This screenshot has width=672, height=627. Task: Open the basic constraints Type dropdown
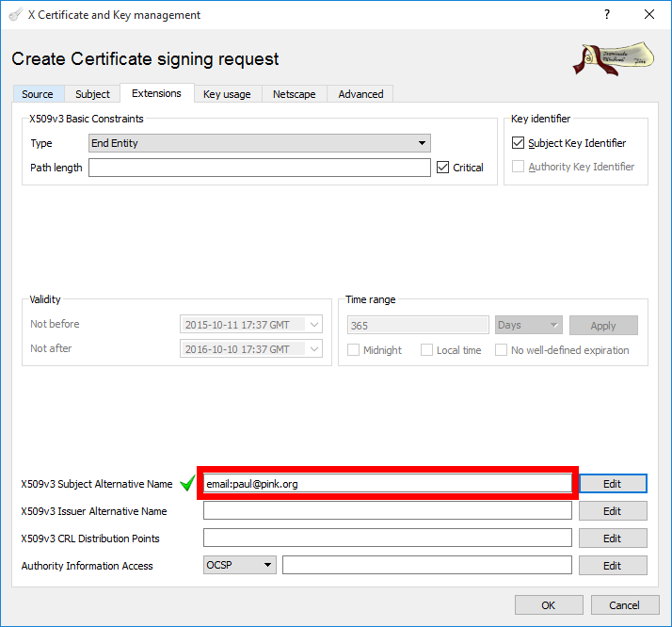(259, 143)
